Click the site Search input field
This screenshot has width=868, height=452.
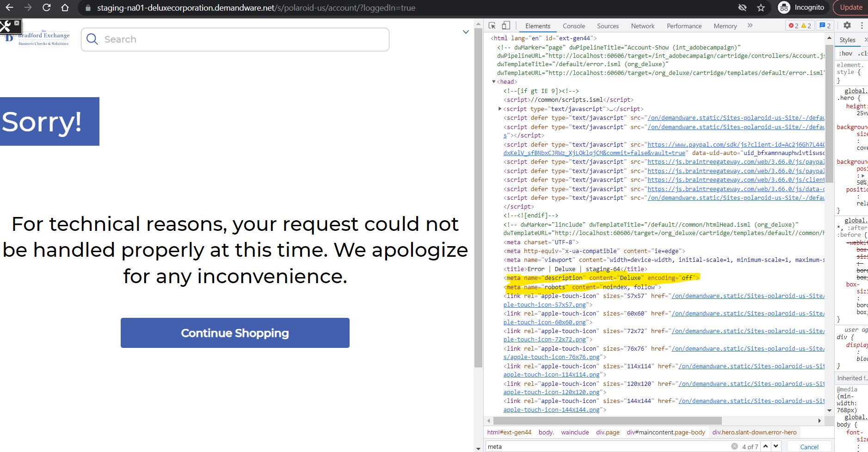click(x=240, y=40)
